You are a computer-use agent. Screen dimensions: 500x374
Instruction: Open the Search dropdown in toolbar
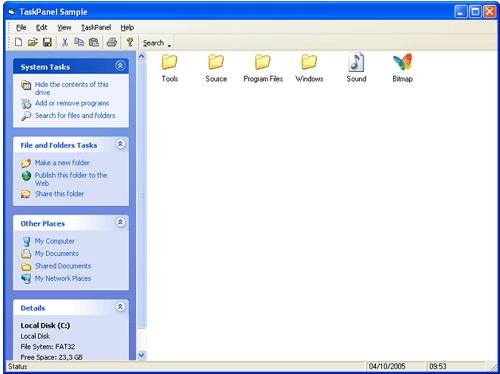coord(157,43)
